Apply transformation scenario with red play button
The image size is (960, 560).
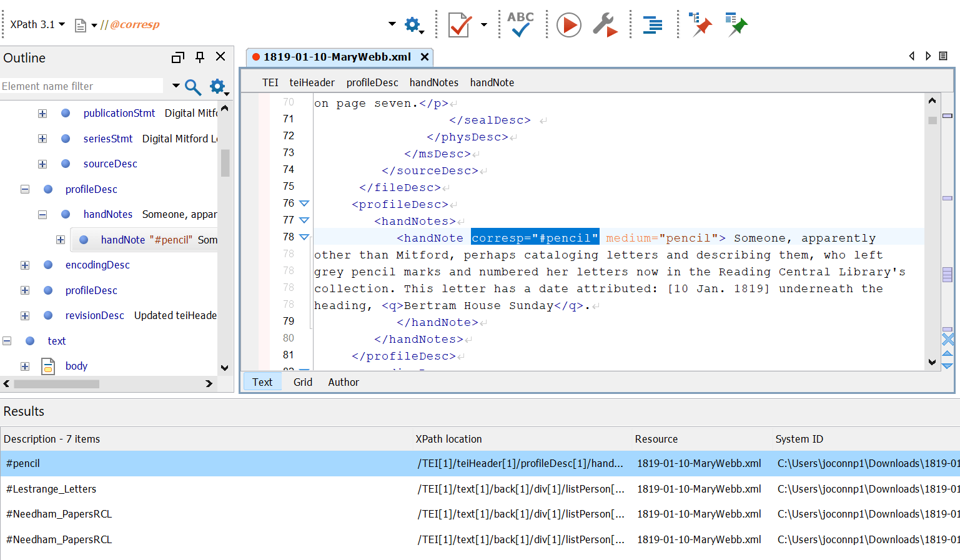coord(568,25)
